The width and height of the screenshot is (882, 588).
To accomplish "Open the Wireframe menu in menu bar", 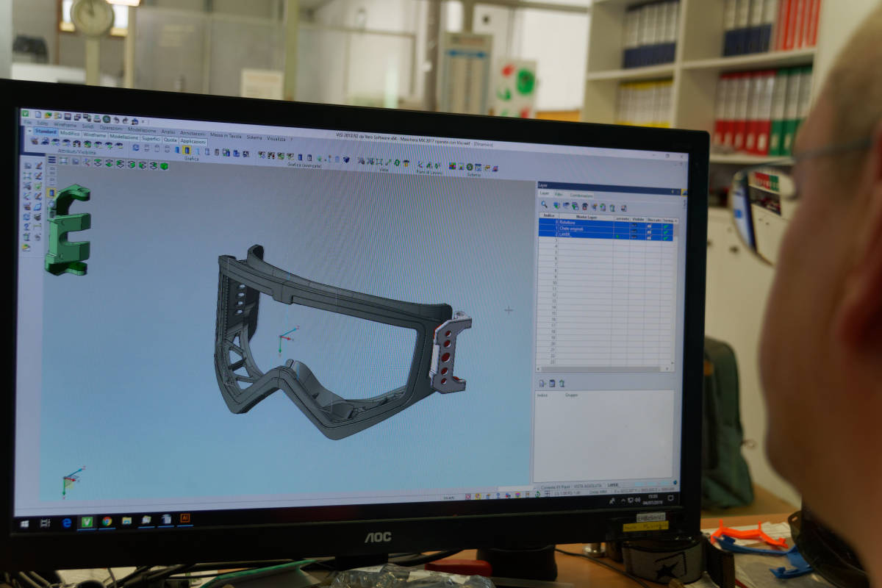I will [x=65, y=125].
